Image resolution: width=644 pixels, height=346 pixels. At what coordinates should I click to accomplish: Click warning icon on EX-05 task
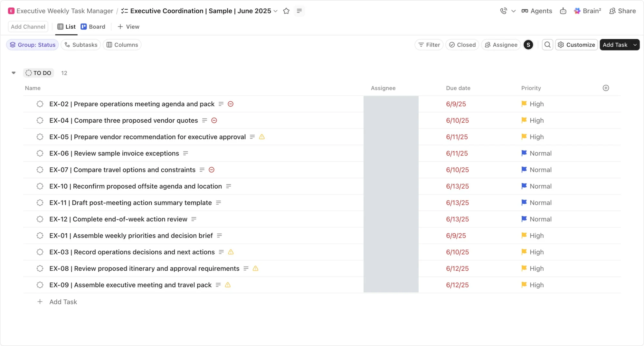tap(262, 137)
